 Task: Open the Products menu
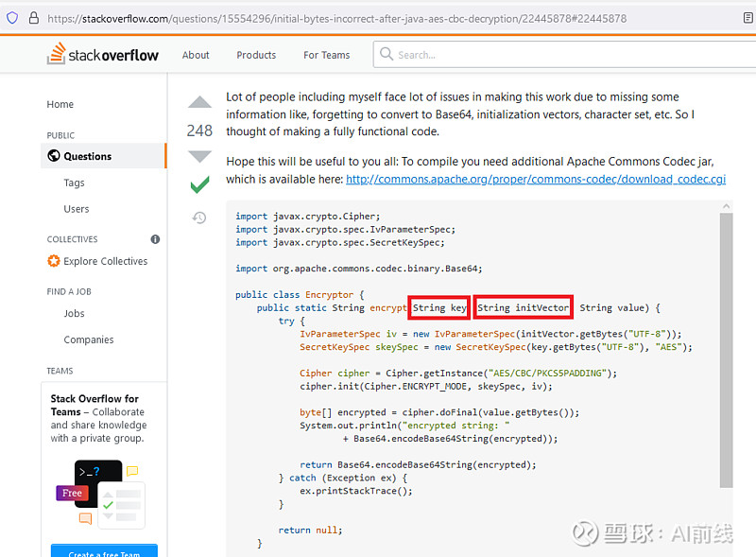(x=256, y=55)
